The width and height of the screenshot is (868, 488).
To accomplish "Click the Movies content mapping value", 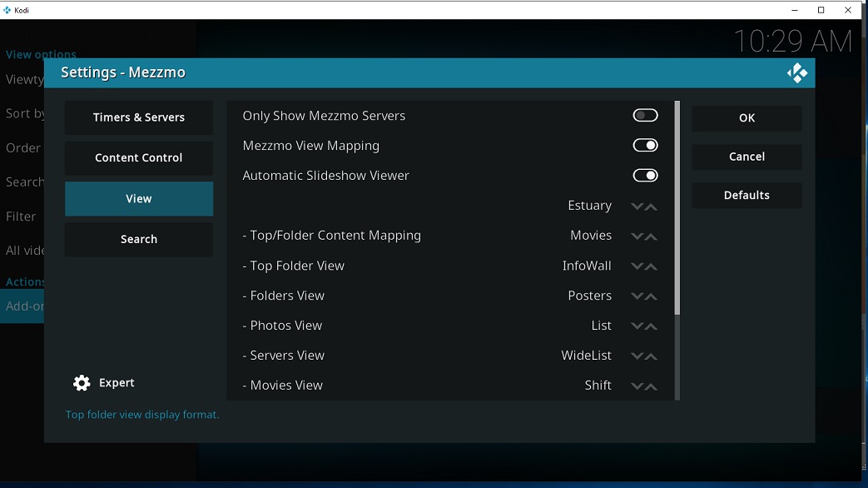I will click(x=591, y=236).
